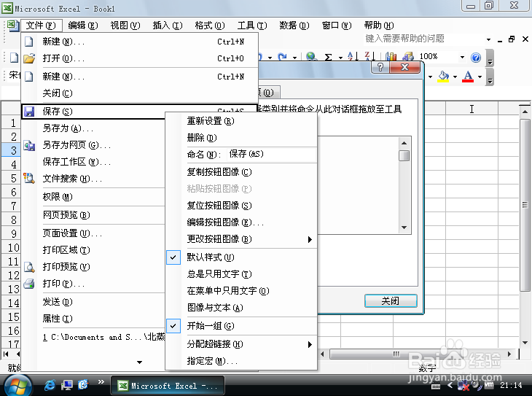Choose Copy Button Image menu entry
This screenshot has height=396, width=532.
click(242, 172)
